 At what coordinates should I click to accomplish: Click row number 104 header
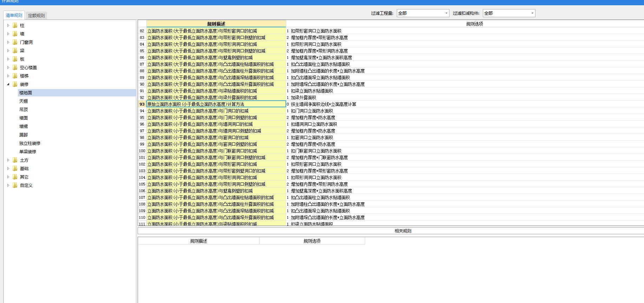(x=142, y=177)
